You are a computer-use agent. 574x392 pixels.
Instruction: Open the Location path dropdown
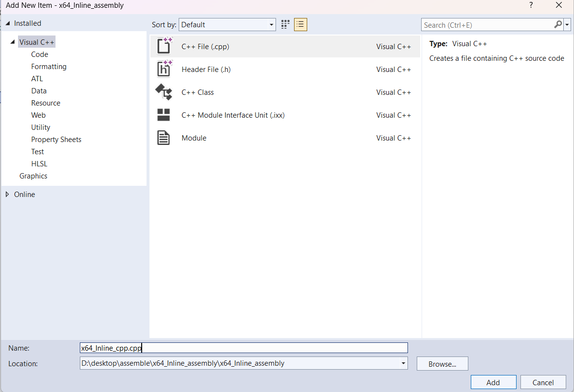(x=403, y=363)
